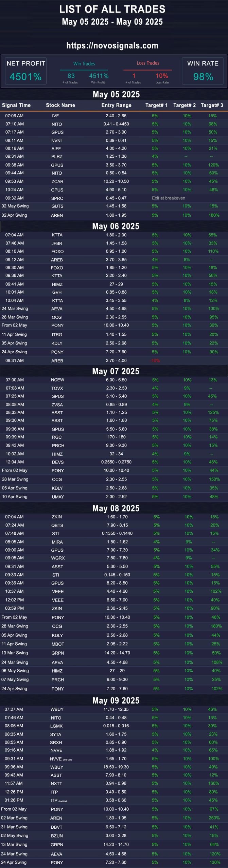This screenshot has width=228, height=868.
Task: Click the May 08 2025 section heading
Action: pos(116,508)
